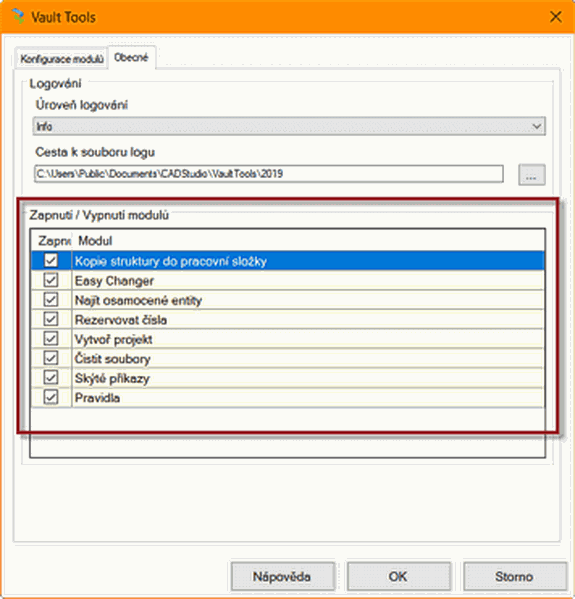
Task: Click the log file path input field
Action: 269,174
